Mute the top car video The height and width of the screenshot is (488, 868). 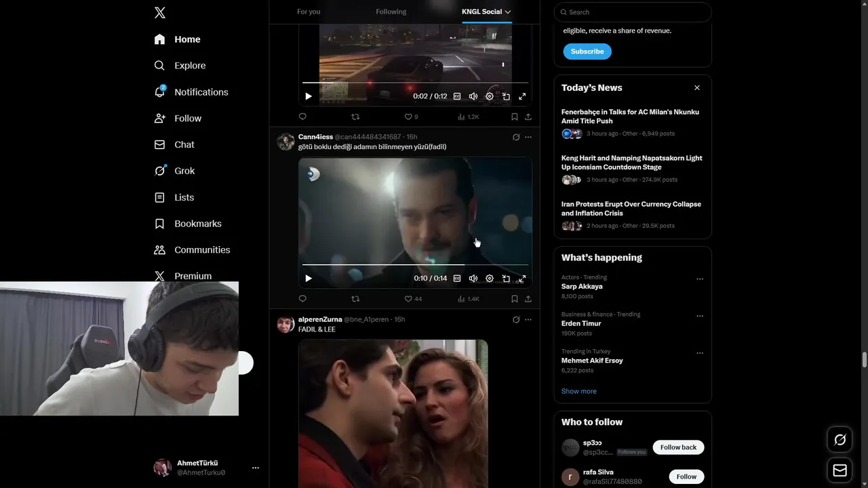point(473,96)
